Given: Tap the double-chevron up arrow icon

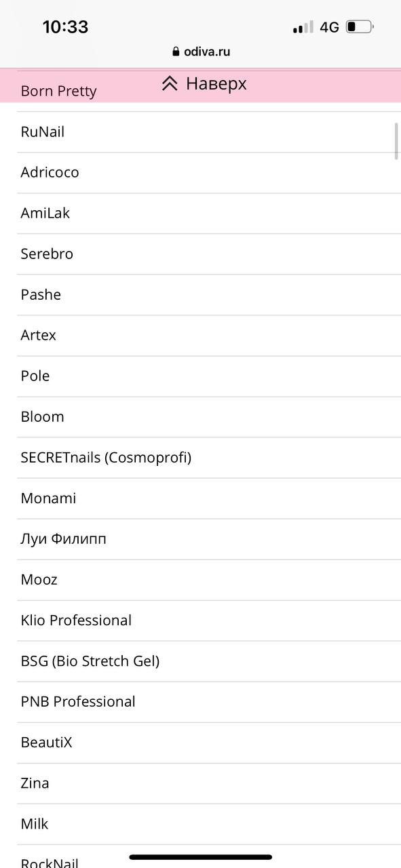Looking at the screenshot, I should coord(170,83).
